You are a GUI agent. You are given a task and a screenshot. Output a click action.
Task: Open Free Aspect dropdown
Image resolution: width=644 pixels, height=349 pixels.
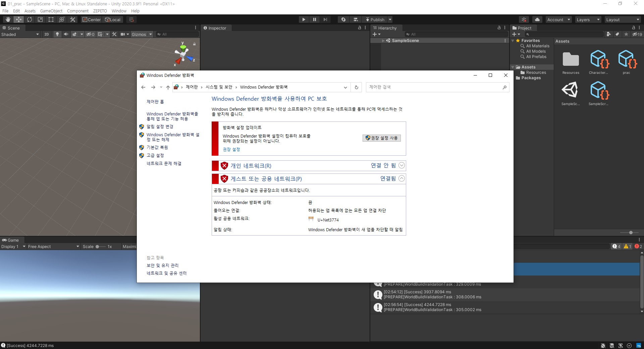point(53,246)
